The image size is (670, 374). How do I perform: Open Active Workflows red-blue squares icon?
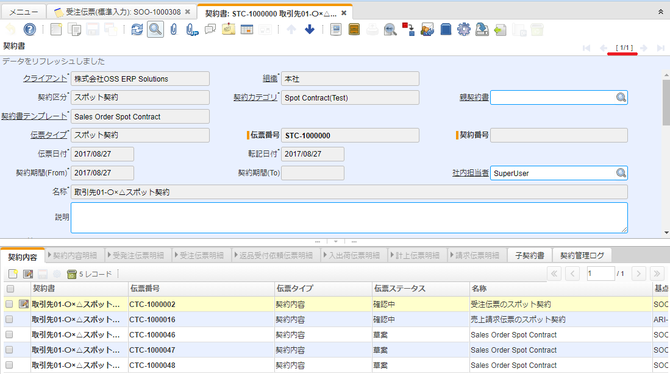(408, 29)
